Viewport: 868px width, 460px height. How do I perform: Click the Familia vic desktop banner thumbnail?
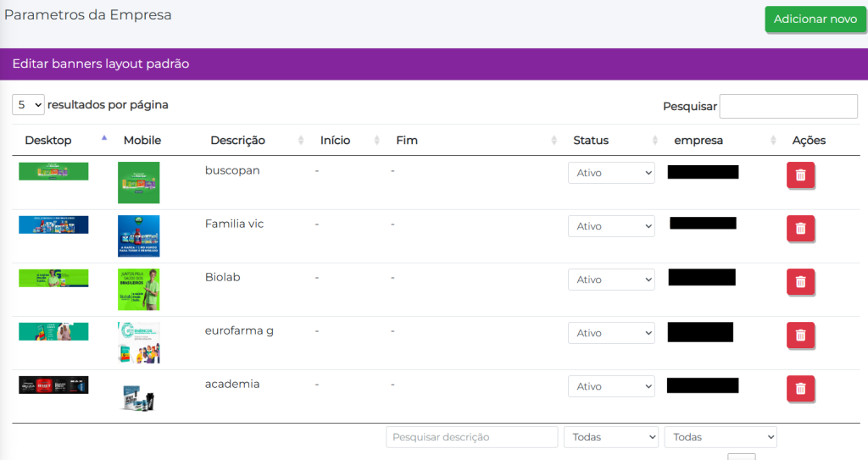coord(53,224)
